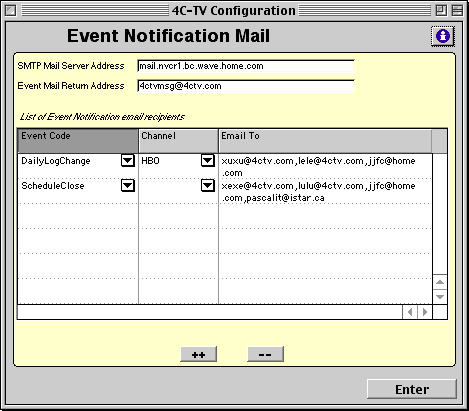
Task: Select the Event Code column header
Action: [x=78, y=141]
